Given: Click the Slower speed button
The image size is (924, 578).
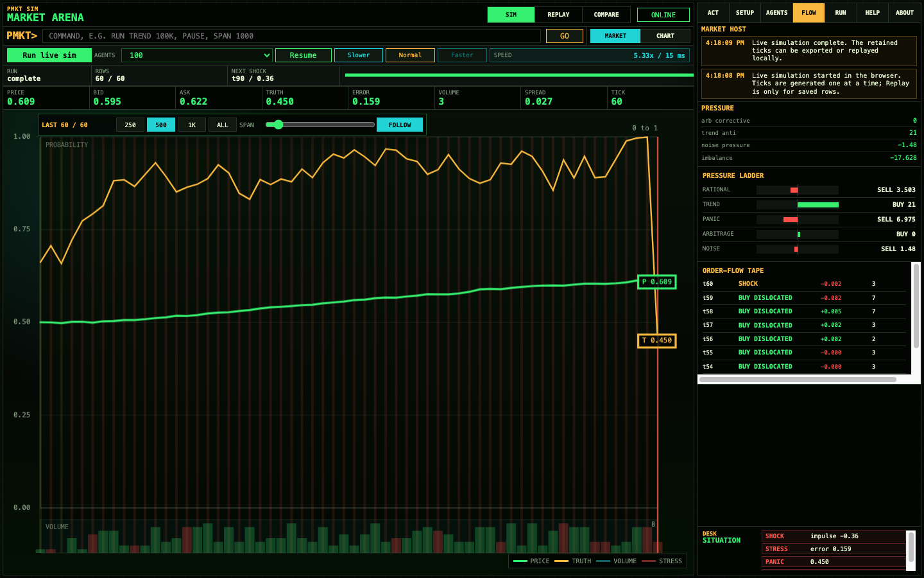Looking at the screenshot, I should click(359, 55).
